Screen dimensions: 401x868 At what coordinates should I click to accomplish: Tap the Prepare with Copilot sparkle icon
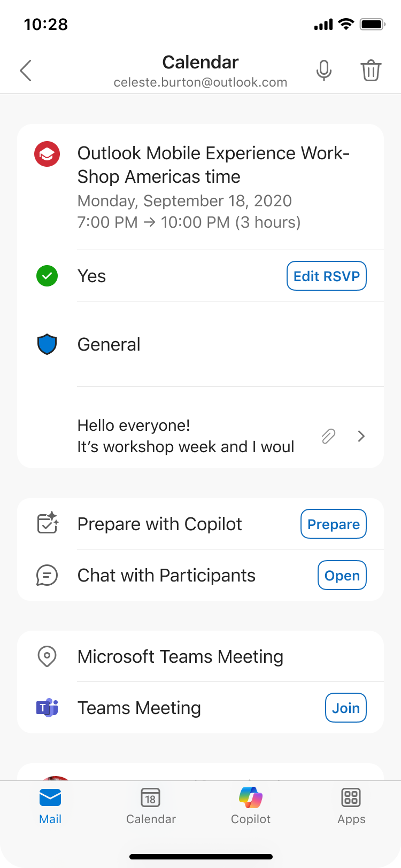(48, 523)
